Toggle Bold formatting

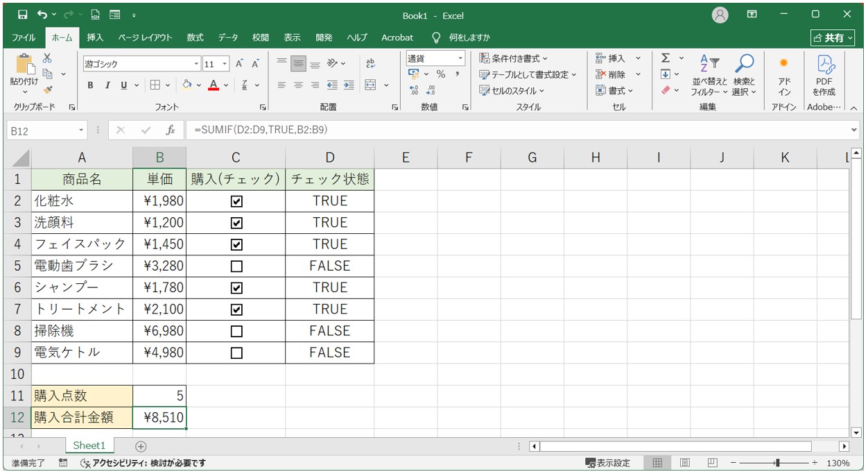tap(90, 85)
